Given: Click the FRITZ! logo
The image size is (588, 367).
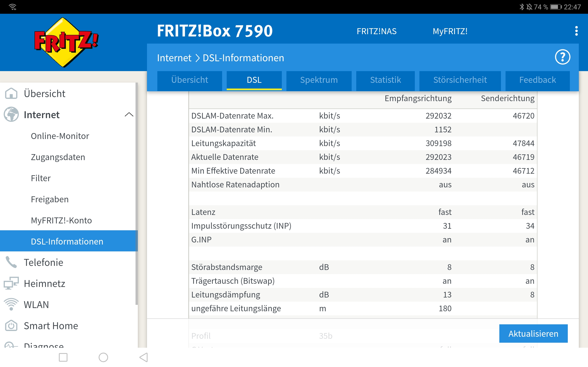Looking at the screenshot, I should (x=66, y=42).
